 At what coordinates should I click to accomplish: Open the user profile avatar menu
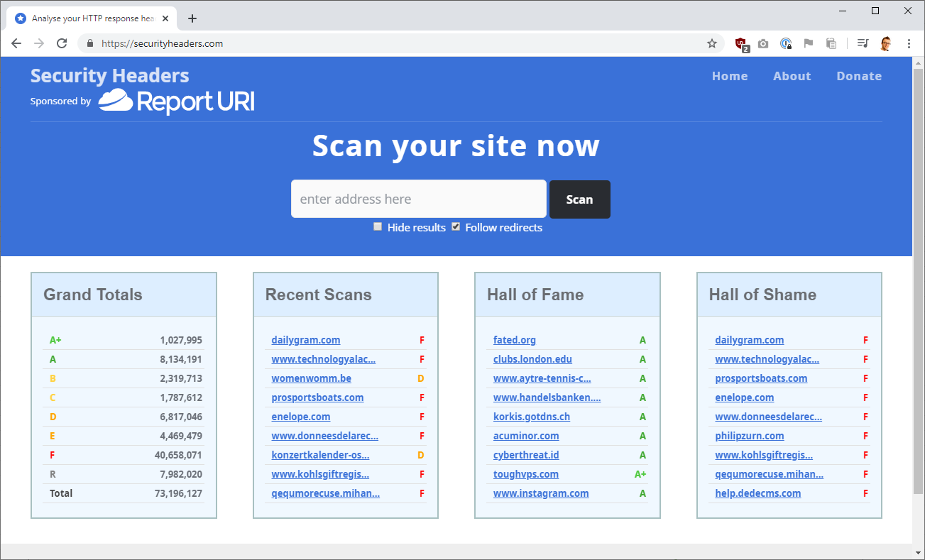[886, 44]
